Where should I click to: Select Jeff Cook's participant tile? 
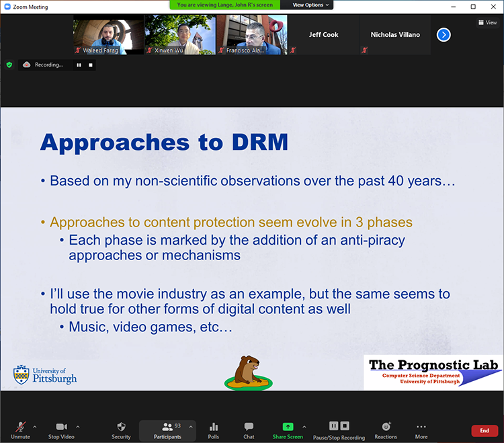pyautogui.click(x=324, y=35)
